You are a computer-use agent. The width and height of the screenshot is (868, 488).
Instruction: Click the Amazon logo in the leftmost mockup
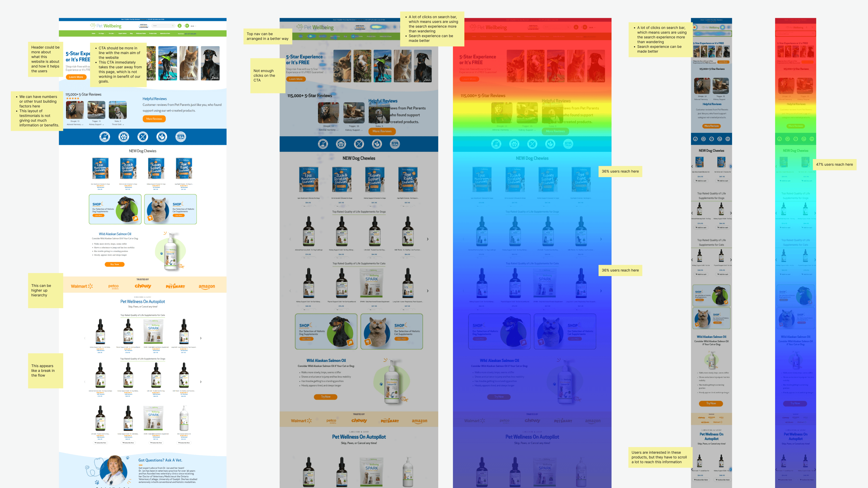click(x=207, y=286)
